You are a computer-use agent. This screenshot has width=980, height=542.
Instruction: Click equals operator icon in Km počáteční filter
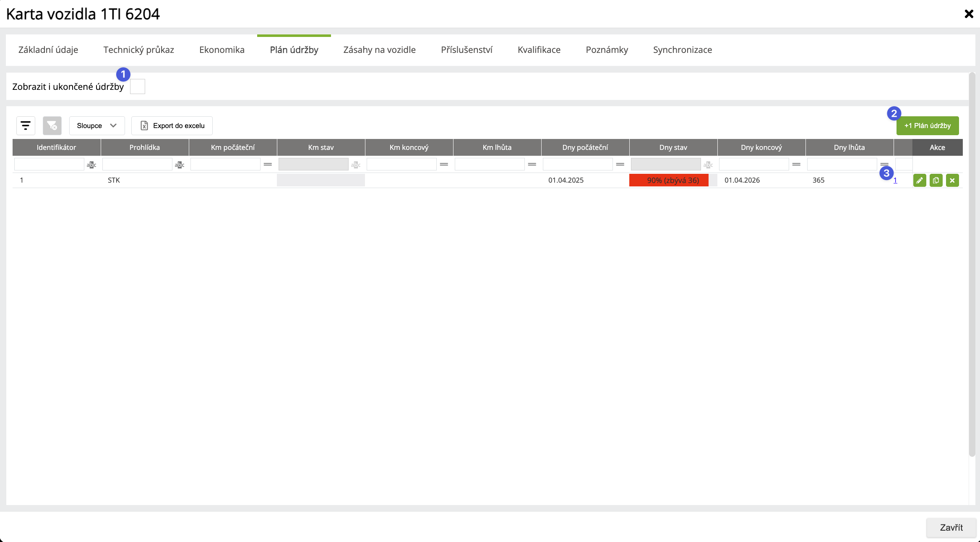pos(268,165)
